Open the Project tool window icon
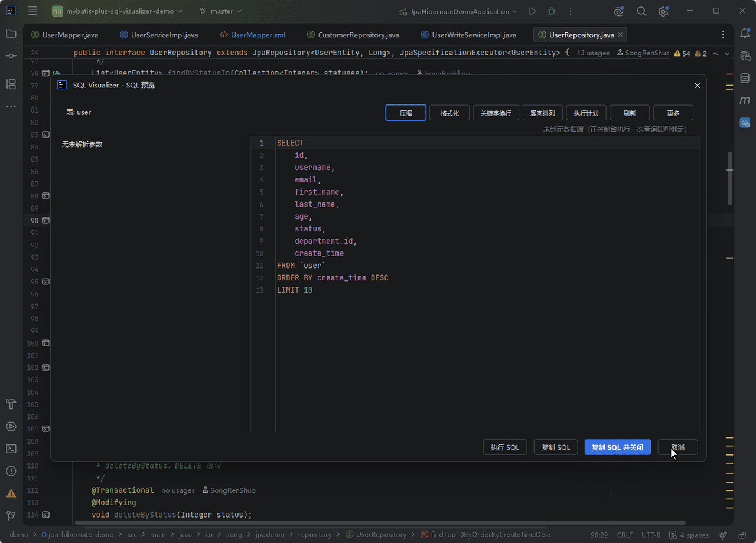The height and width of the screenshot is (543, 756). pyautogui.click(x=11, y=34)
